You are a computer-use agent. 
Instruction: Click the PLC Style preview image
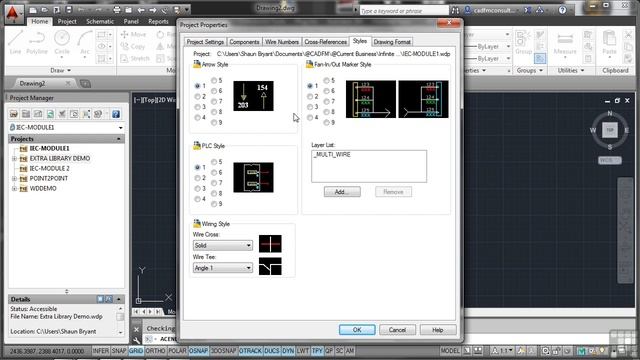point(253,178)
